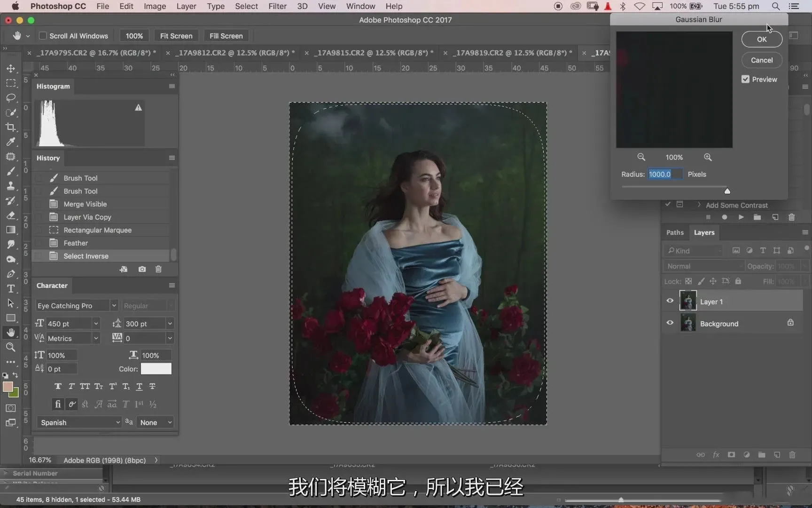Toggle All Caps text style
Viewport: 812px width, 508px height.
pos(85,387)
